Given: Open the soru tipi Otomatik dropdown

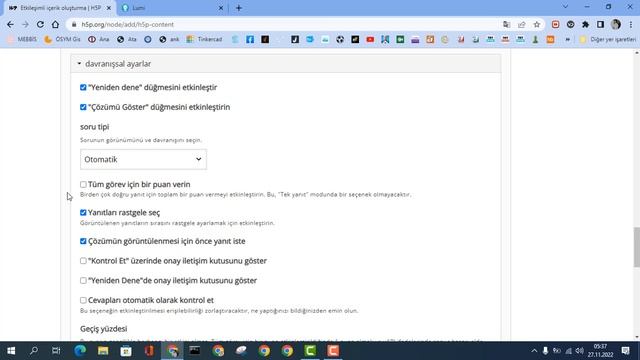Looking at the screenshot, I should click(x=143, y=159).
